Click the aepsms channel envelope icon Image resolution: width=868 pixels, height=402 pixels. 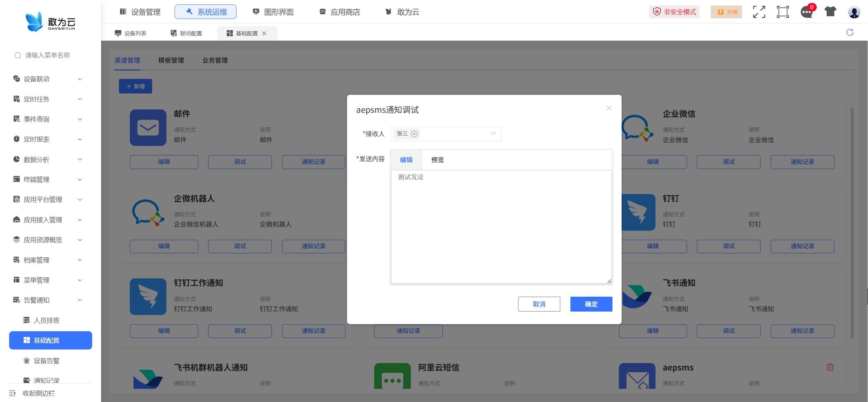point(637,376)
